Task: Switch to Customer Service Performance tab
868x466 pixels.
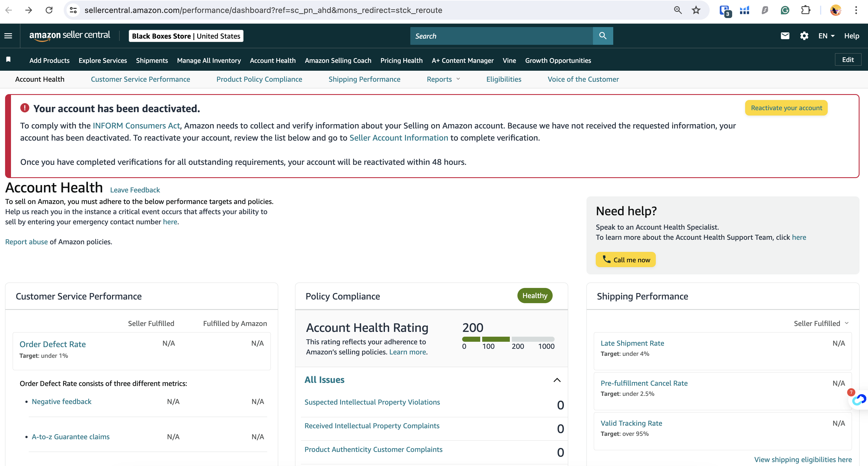Action: [x=141, y=79]
